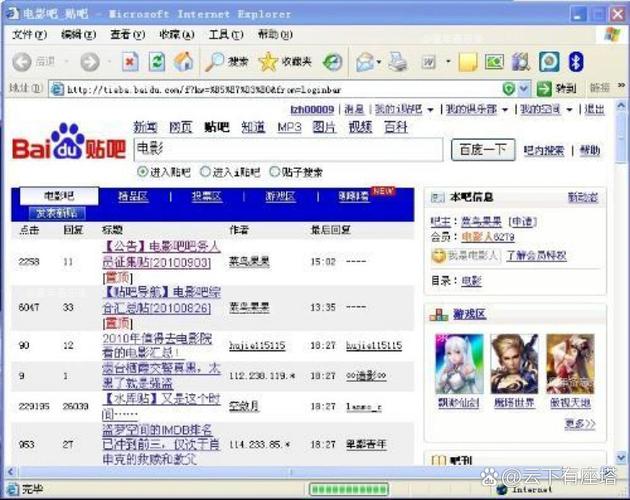Click the Edit with Word icon

429,62
